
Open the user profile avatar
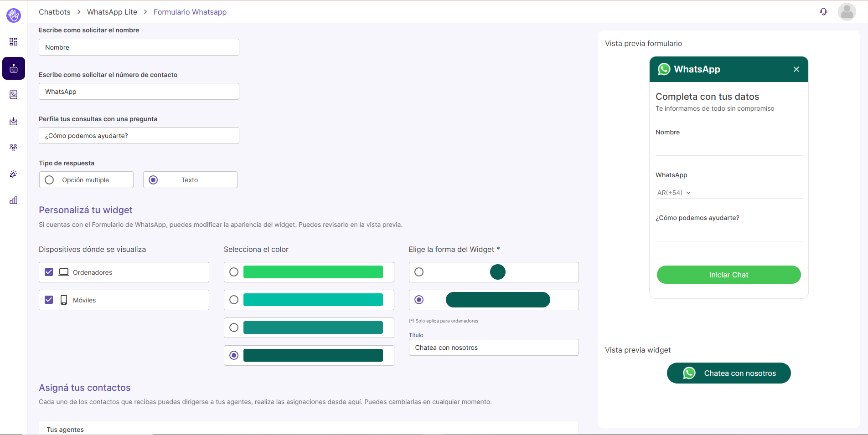[847, 12]
